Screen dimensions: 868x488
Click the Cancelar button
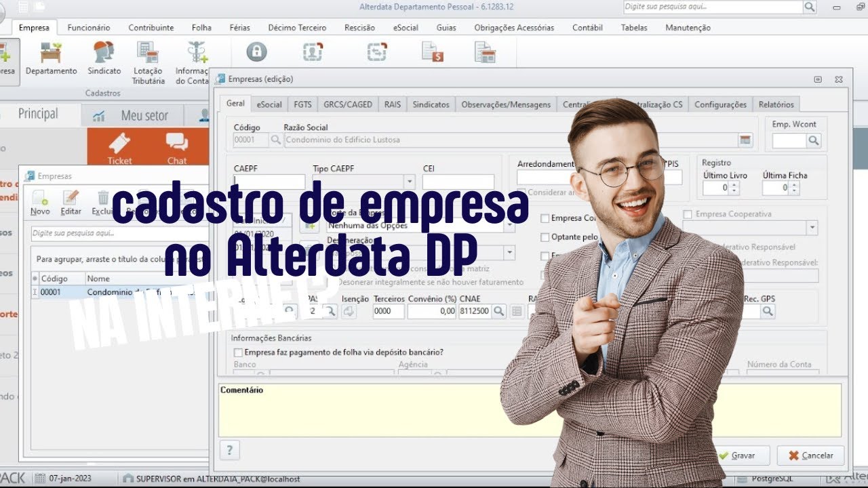point(810,455)
